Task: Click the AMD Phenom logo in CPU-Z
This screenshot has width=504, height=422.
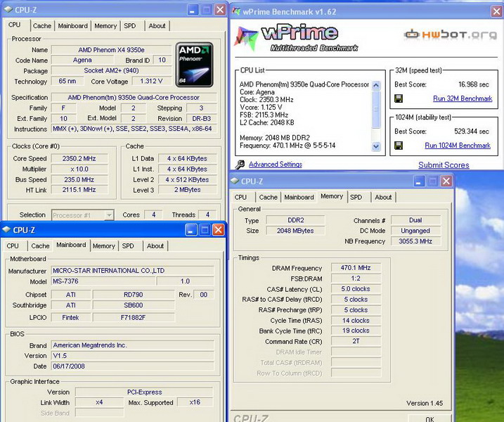Action: tap(194, 65)
